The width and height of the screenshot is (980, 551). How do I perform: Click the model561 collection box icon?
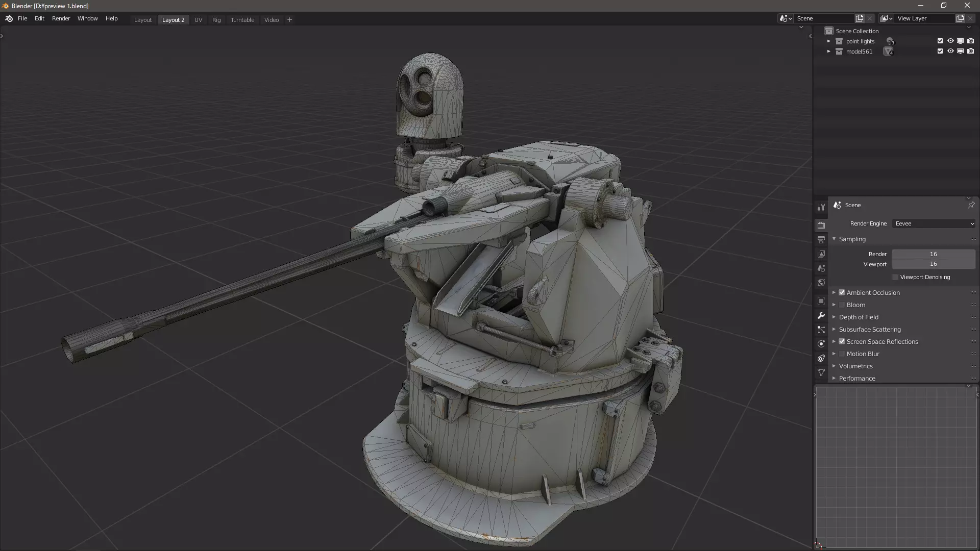[x=839, y=52]
